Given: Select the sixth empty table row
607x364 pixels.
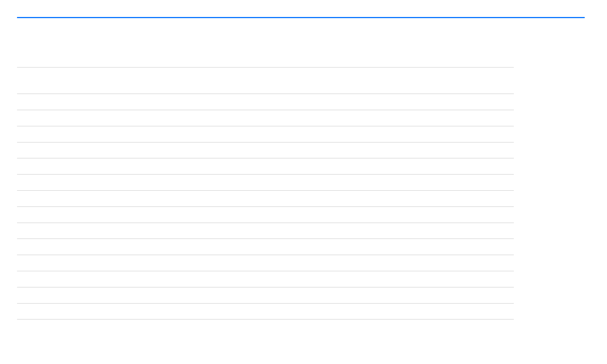Looking at the screenshot, I should [x=265, y=183].
